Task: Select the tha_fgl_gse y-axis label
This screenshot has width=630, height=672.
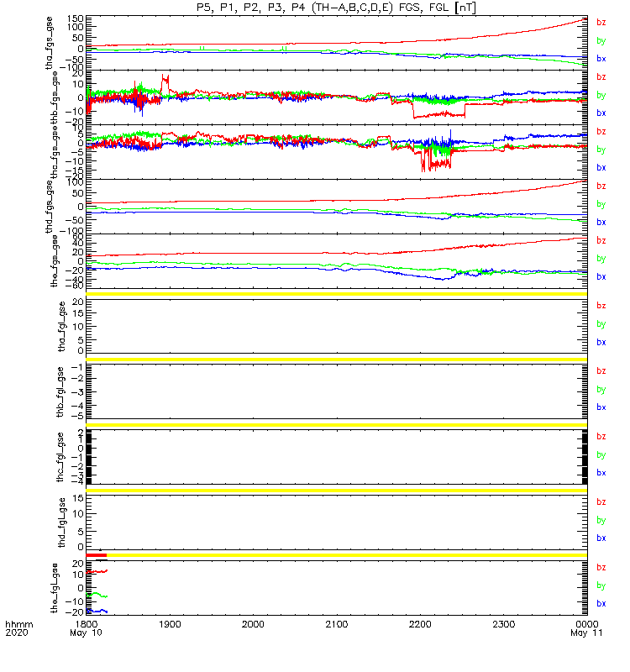Action: (61, 327)
